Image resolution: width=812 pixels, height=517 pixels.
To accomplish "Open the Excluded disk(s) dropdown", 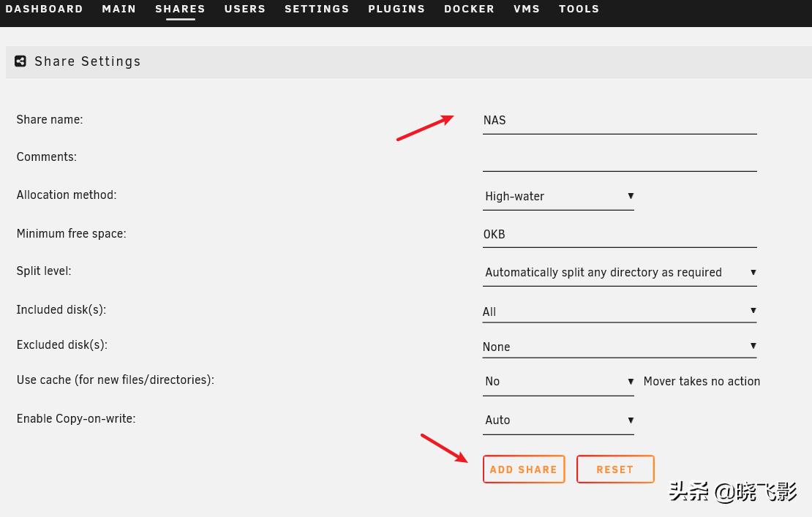I will 620,347.
